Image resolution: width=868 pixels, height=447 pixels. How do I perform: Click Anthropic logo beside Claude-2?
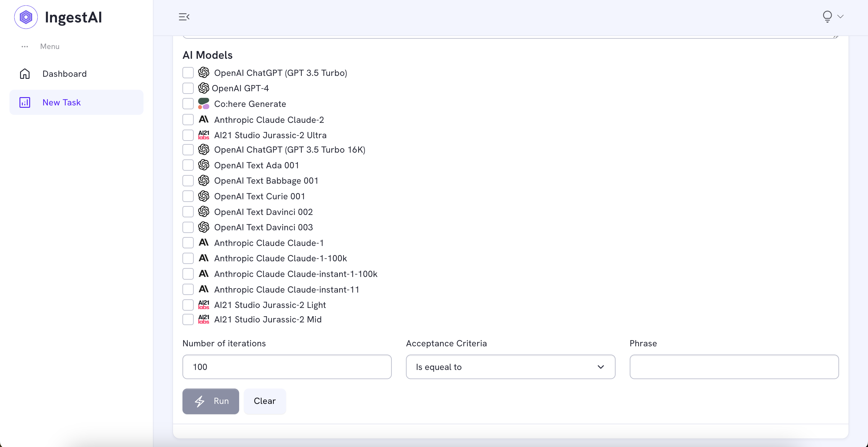click(203, 120)
